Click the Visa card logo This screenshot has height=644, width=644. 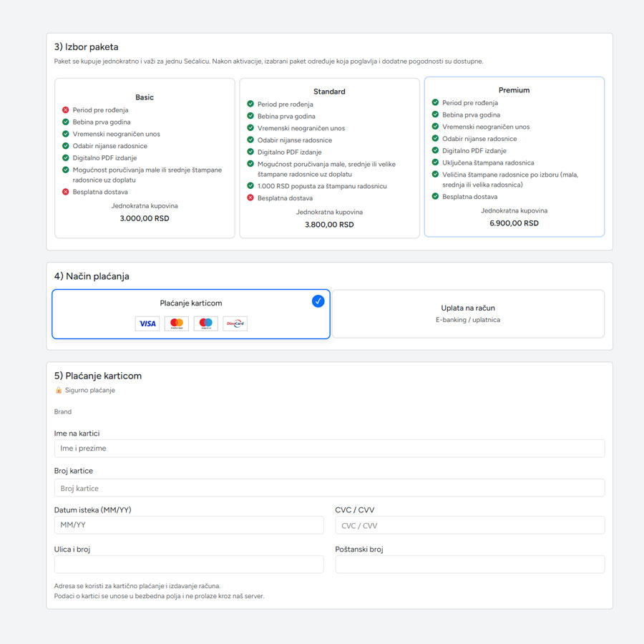(147, 323)
